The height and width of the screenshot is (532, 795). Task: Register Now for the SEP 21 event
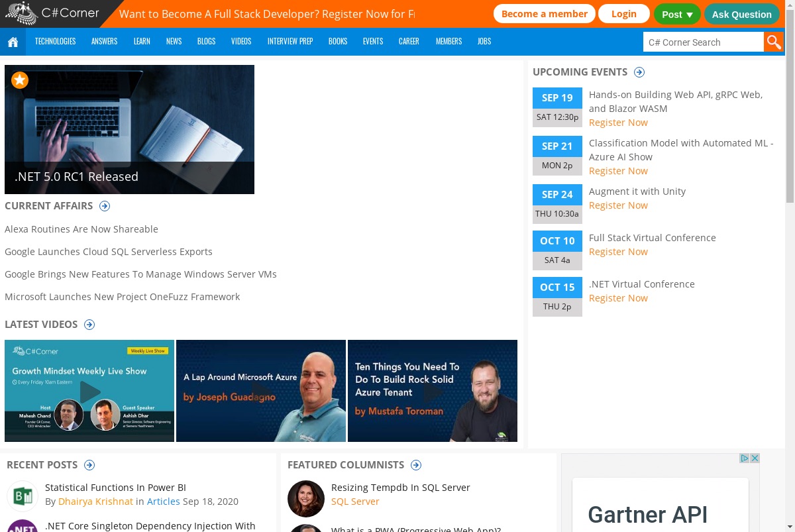click(x=618, y=171)
